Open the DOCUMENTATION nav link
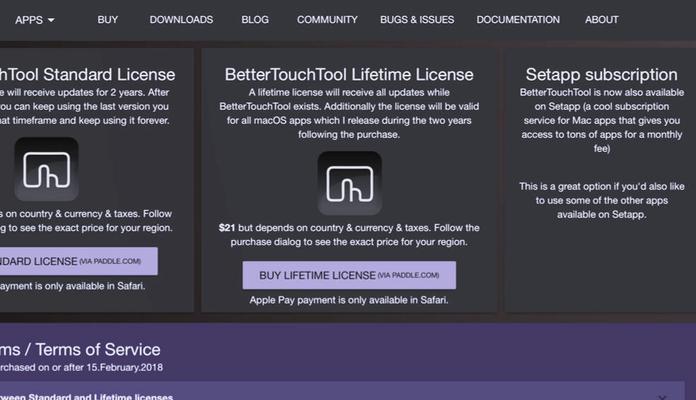Viewport: 696px width, 400px height. point(518,20)
